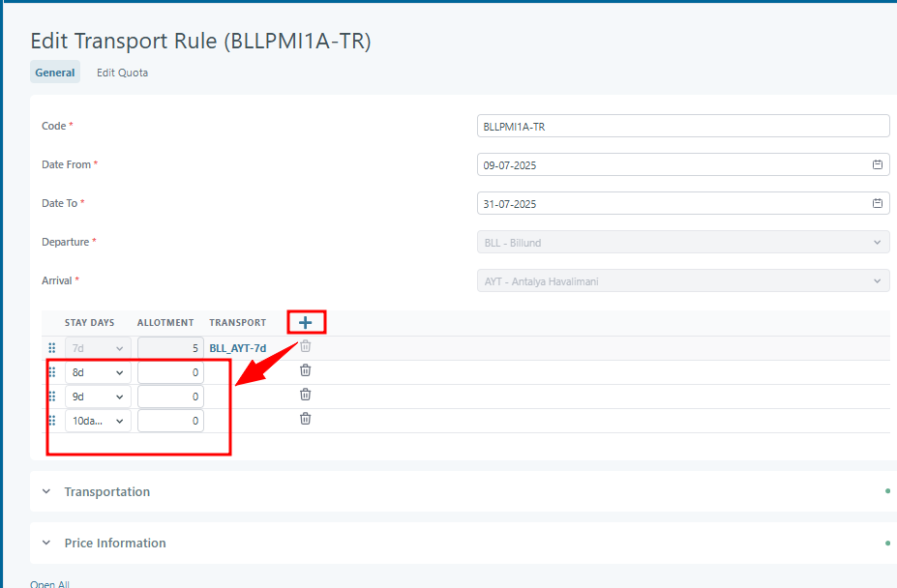Image resolution: width=897 pixels, height=588 pixels.
Task: Expand the Price Information section
Action: [114, 543]
